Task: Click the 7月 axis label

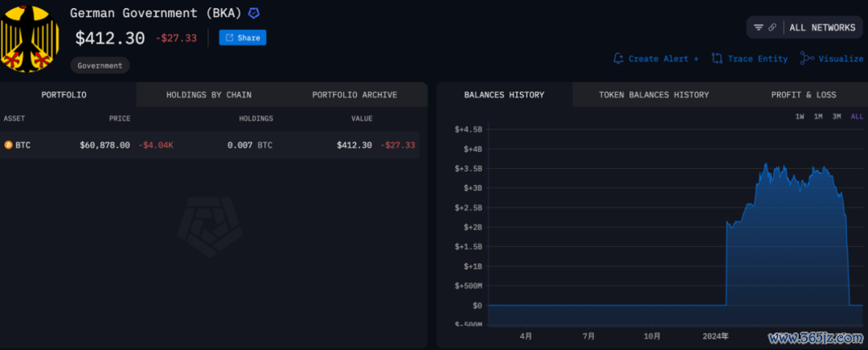Action: [589, 336]
